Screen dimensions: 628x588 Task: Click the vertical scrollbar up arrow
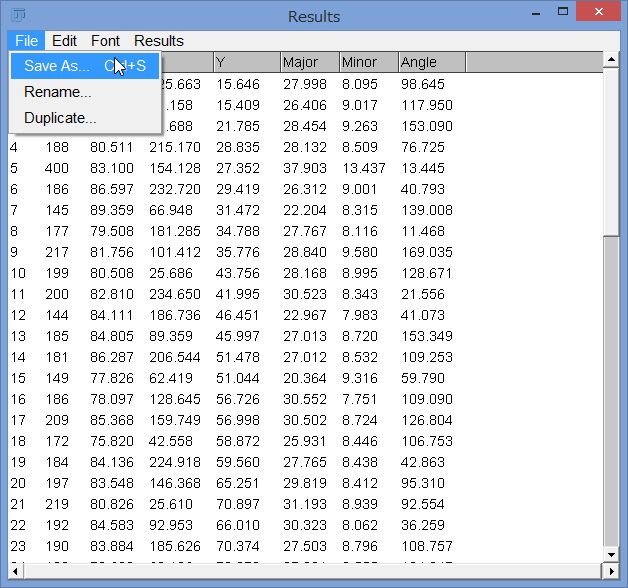point(611,60)
